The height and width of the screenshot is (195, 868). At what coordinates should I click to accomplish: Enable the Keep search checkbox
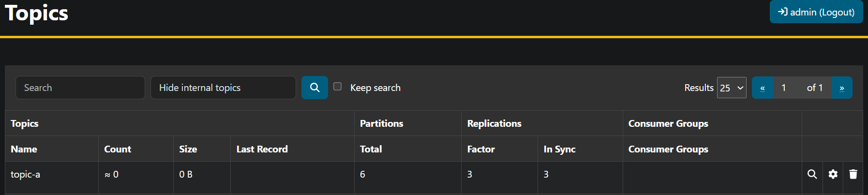tap(338, 86)
